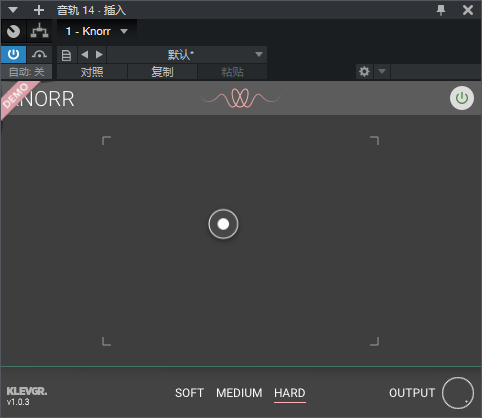This screenshot has width=482, height=418.
Task: Toggle the blue plugin activate button
Action: (13, 54)
